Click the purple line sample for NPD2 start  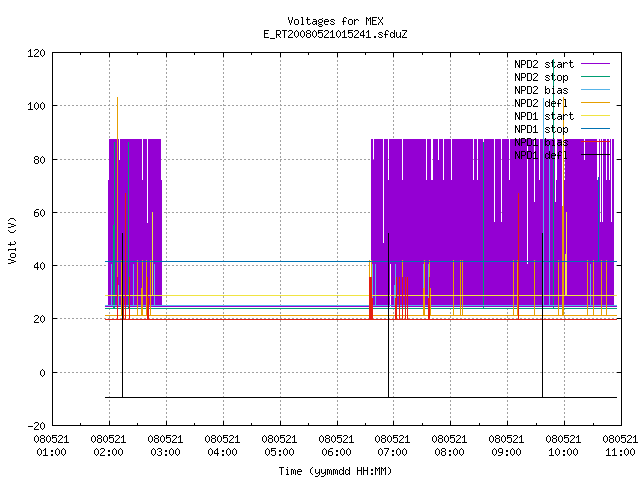(596, 64)
